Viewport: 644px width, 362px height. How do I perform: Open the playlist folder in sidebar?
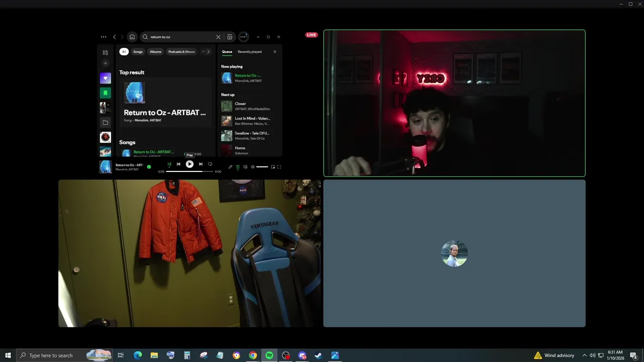pyautogui.click(x=105, y=122)
